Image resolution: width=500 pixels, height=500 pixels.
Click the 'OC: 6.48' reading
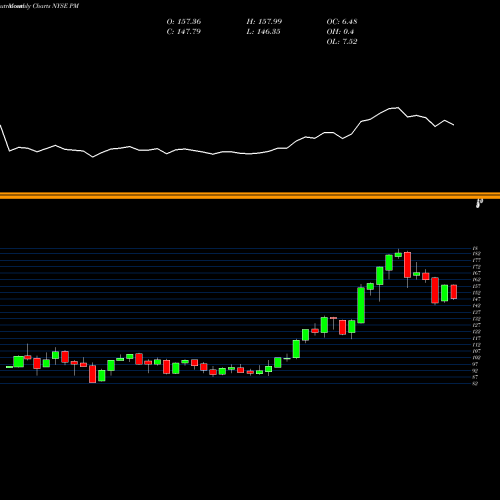[x=342, y=22]
